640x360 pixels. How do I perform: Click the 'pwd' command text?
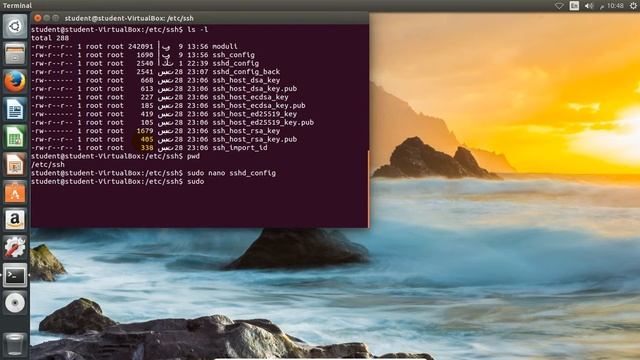[193, 156]
